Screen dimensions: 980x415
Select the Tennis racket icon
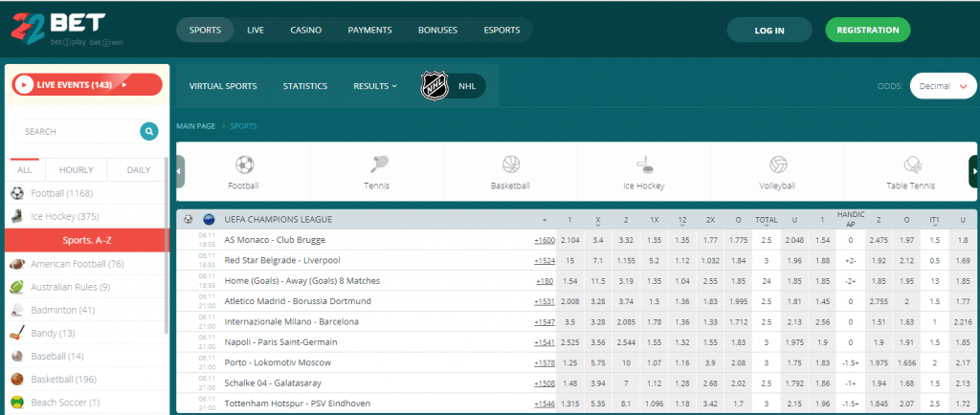(378, 164)
